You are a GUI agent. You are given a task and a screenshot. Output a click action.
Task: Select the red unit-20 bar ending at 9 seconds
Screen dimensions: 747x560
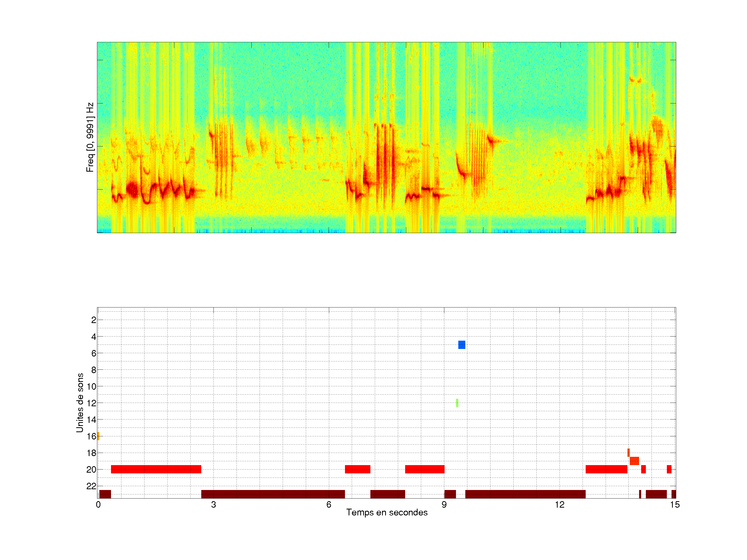tap(425, 469)
